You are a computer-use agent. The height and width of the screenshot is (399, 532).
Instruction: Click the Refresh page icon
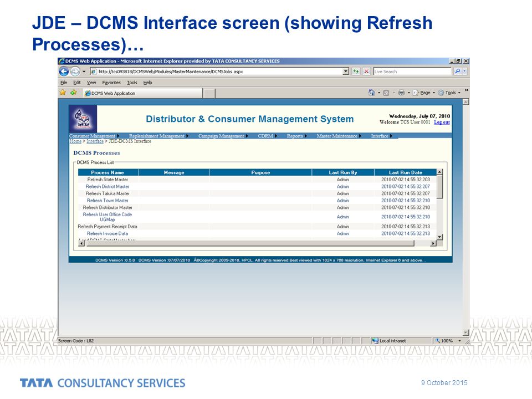tap(356, 71)
